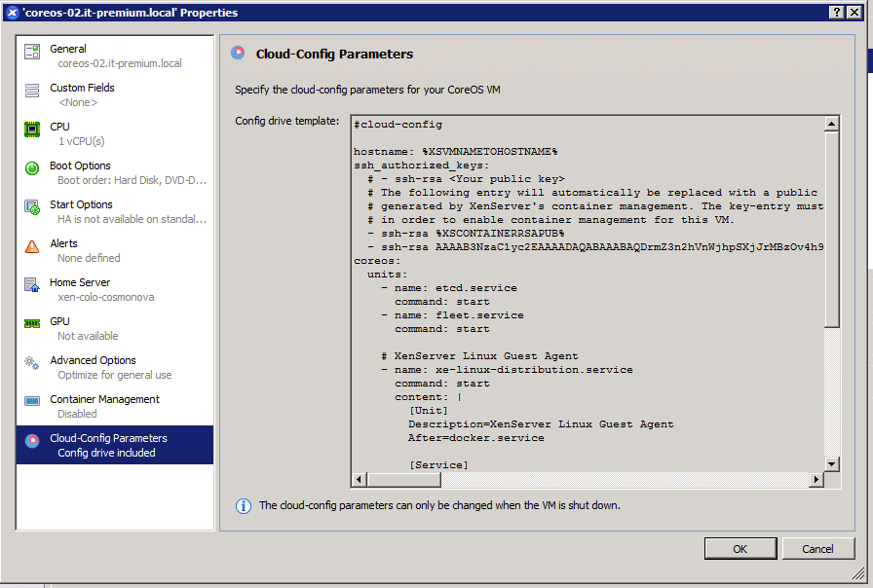Click the ssh-rsa AAAAB3NzaC1yc2 key line

tap(595, 246)
